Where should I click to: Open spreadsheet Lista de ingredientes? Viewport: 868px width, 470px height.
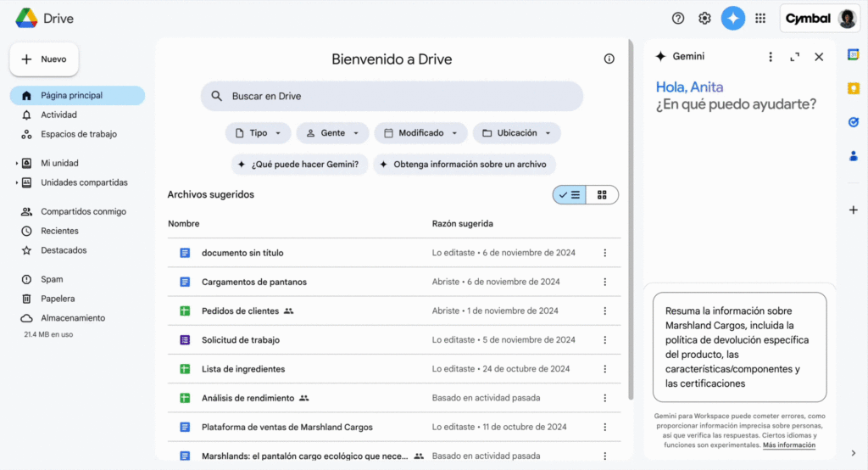point(243,369)
